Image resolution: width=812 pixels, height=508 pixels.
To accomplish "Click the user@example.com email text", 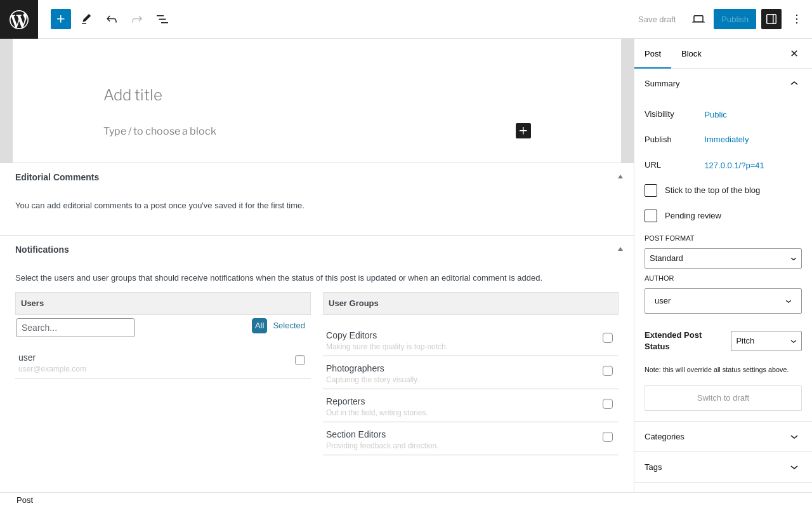I will 52,369.
